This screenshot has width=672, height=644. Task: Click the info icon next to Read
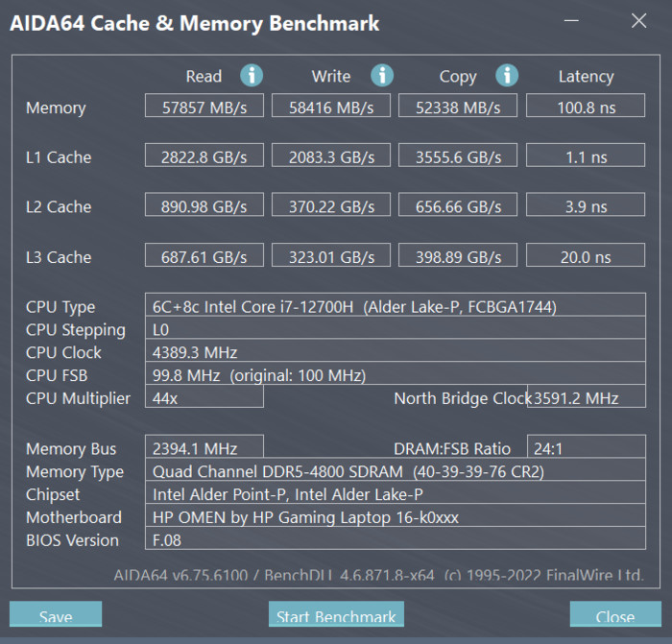tap(252, 76)
